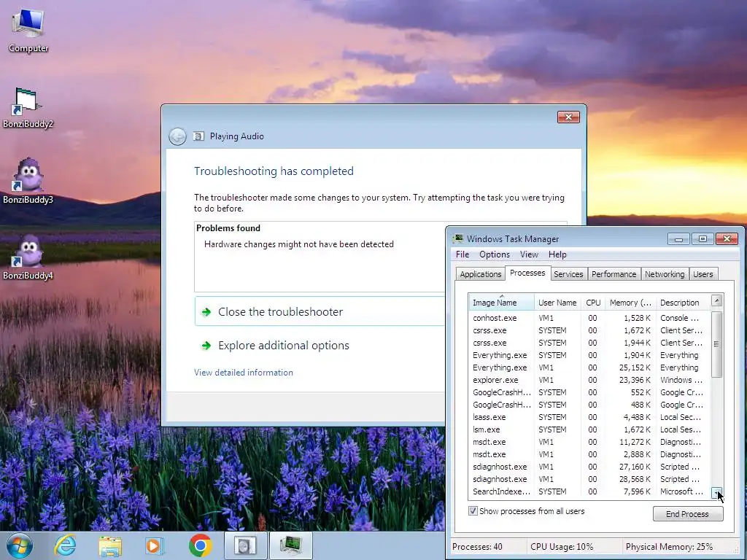The image size is (747, 560).
Task: Select the BonziBuddy2 desktop shortcut
Action: tap(28, 108)
